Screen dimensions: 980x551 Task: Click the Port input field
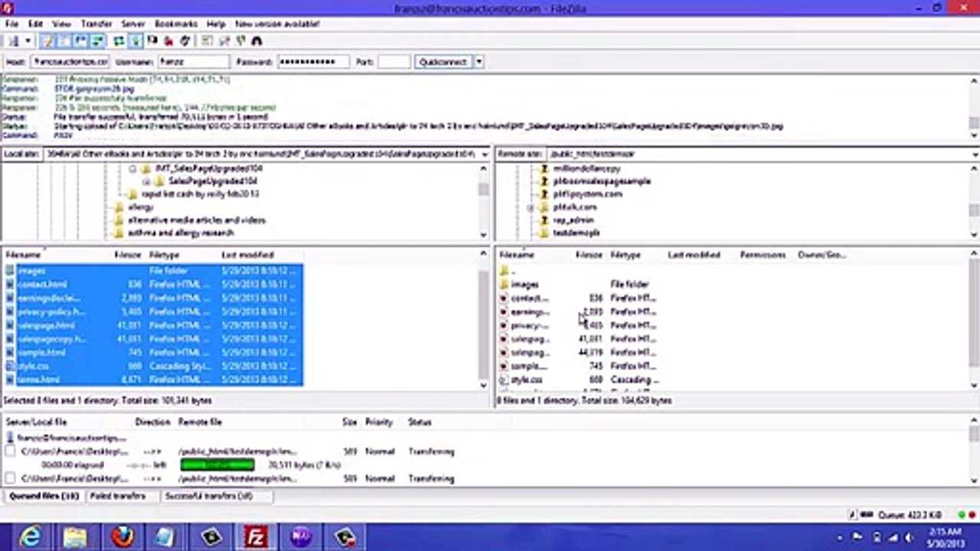pyautogui.click(x=394, y=62)
